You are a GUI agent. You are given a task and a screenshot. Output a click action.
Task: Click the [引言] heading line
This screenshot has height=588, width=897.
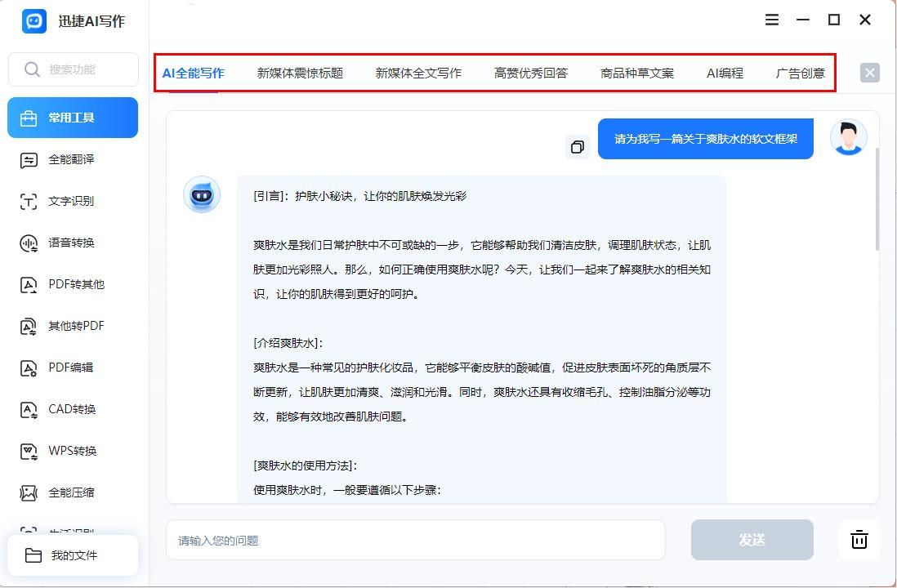(x=359, y=196)
